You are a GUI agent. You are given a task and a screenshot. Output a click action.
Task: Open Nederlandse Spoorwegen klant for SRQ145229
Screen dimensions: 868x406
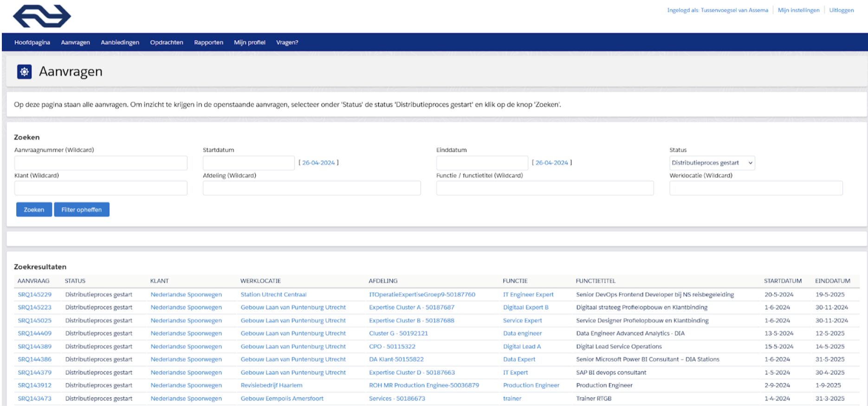tap(186, 295)
